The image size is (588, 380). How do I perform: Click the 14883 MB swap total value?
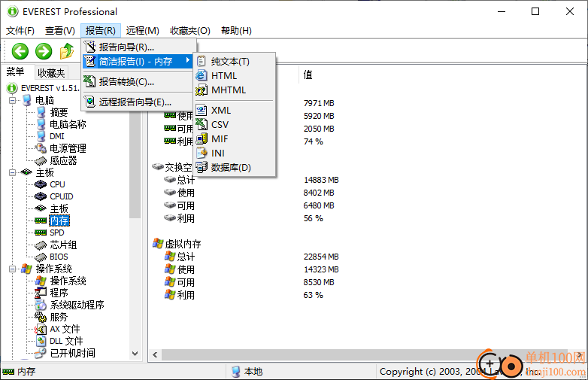[321, 180]
